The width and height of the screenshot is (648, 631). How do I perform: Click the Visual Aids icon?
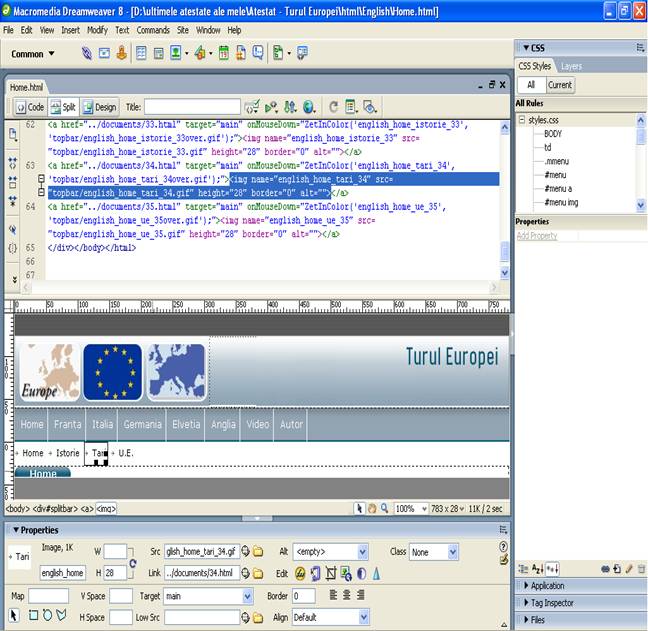[369, 107]
